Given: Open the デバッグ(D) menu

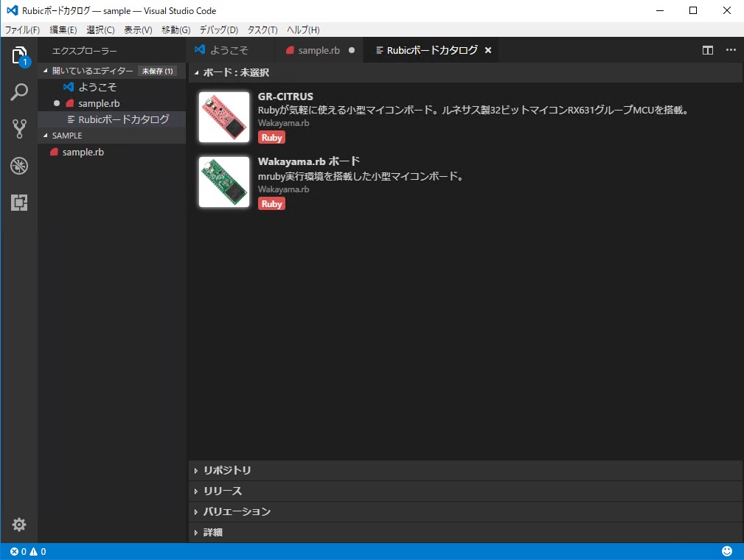Looking at the screenshot, I should [219, 30].
